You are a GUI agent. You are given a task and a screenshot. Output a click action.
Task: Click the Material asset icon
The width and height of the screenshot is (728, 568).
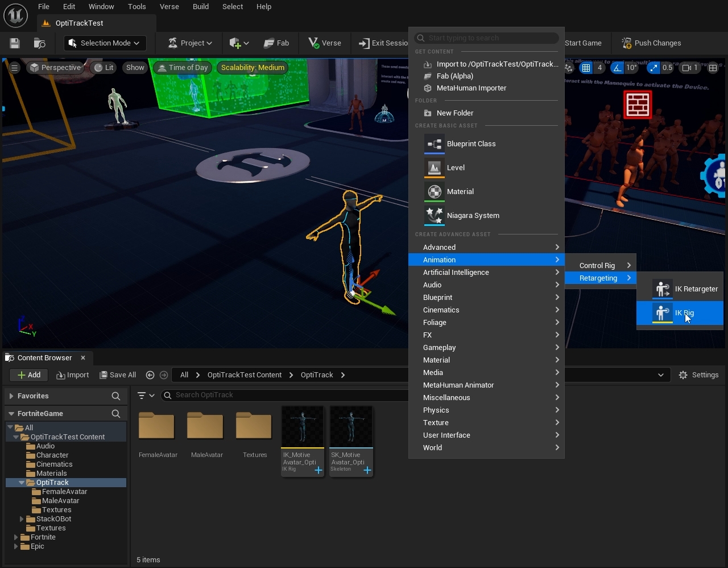click(x=435, y=192)
